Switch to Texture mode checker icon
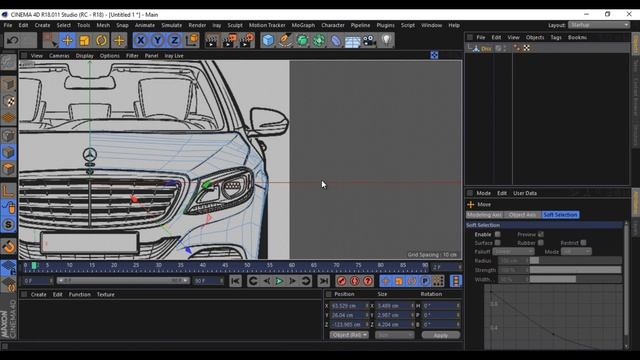This screenshot has width=640, height=360. click(9, 101)
